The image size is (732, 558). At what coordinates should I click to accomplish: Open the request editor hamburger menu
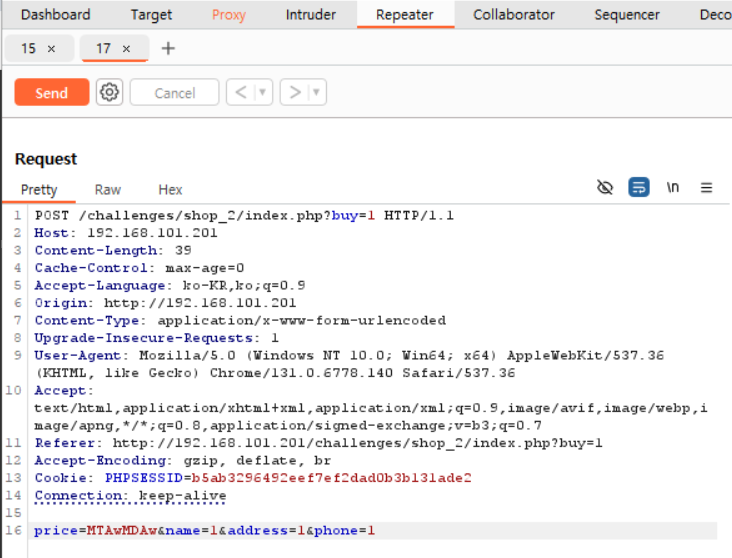coord(706,187)
